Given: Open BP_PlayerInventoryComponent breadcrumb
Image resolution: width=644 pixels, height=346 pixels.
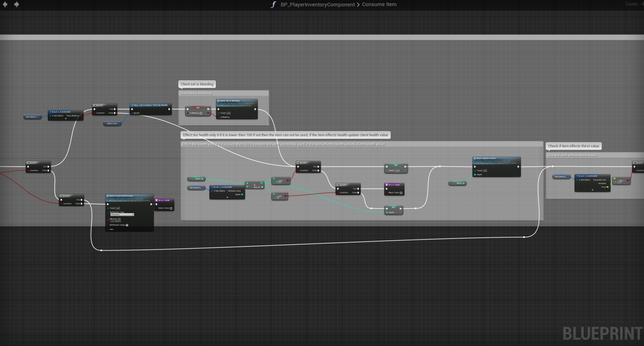Looking at the screenshot, I should tap(318, 4).
